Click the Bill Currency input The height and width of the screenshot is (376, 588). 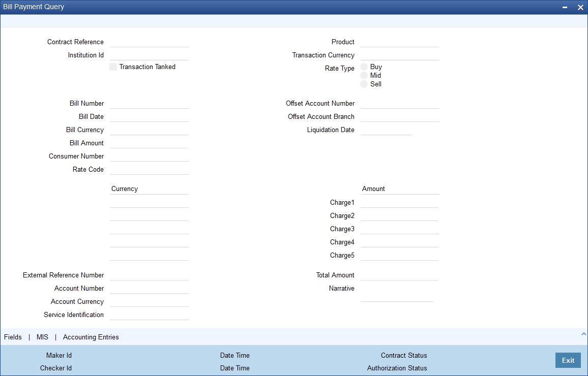149,129
